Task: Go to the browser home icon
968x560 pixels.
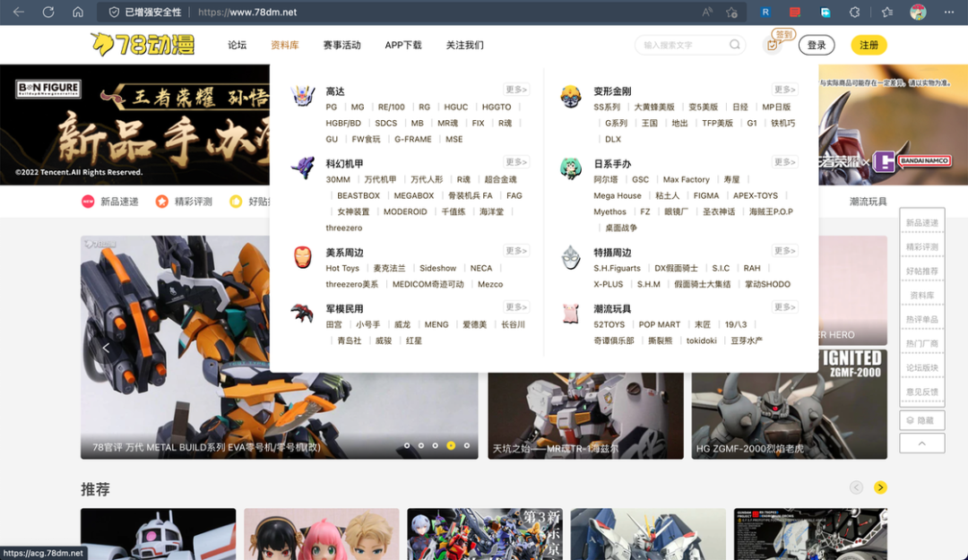Action: pos(78,12)
